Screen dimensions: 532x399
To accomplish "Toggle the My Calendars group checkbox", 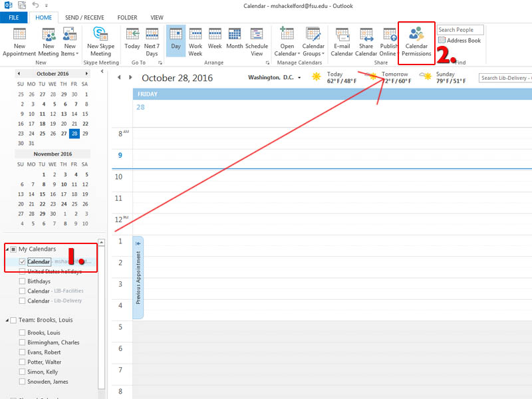I will point(13,249).
